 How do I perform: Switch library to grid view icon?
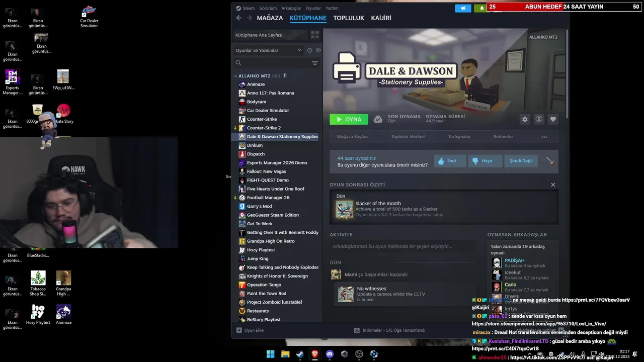click(315, 35)
